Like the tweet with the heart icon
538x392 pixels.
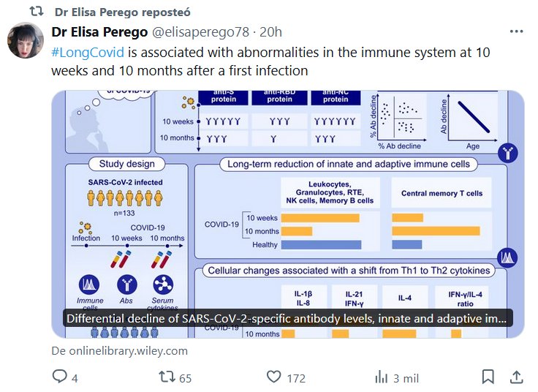(x=274, y=377)
